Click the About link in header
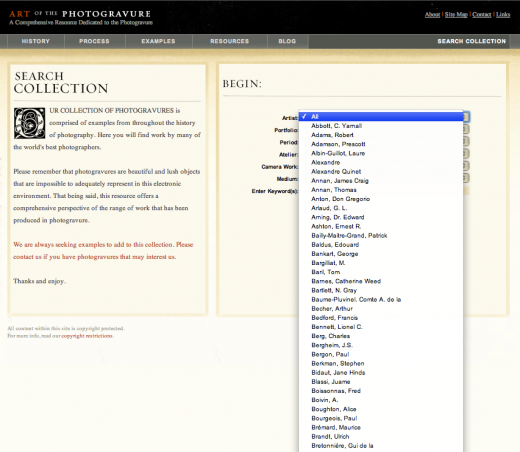The width and height of the screenshot is (520, 452). point(432,14)
